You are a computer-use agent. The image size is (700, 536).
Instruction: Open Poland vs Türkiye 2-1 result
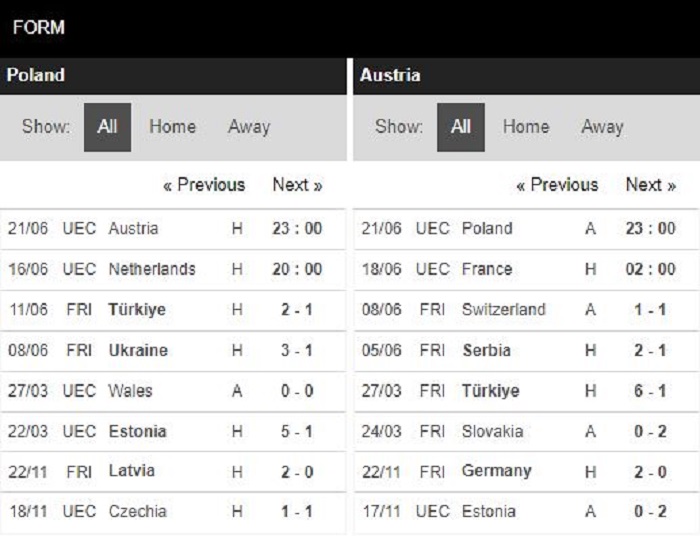[x=173, y=310]
